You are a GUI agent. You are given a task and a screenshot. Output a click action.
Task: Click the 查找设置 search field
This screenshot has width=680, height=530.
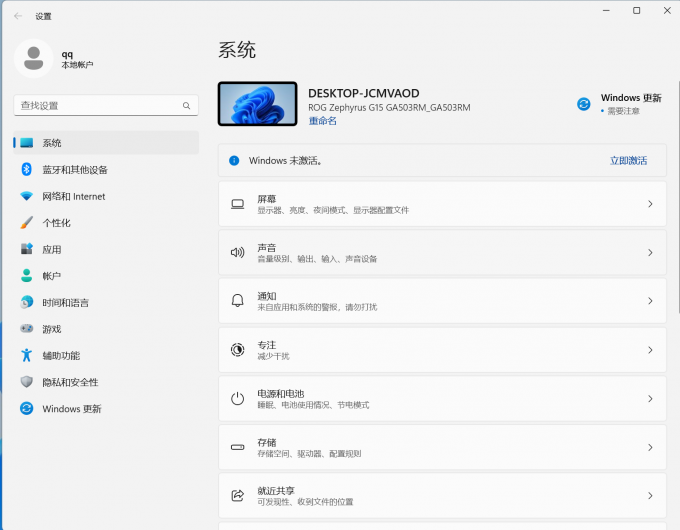coord(98,105)
